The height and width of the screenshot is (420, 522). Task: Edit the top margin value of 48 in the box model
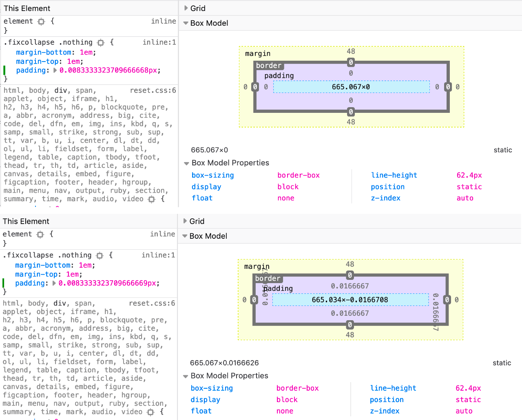351,51
